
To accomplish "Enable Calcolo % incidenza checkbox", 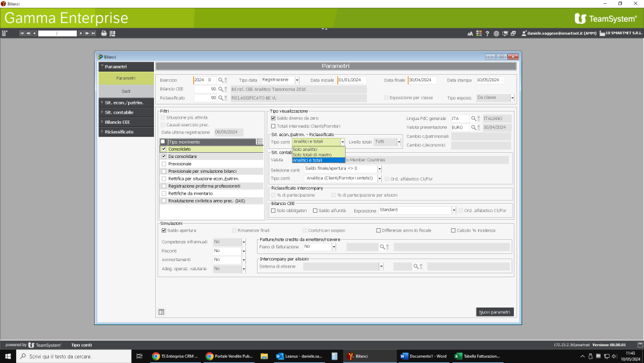I will click(453, 230).
